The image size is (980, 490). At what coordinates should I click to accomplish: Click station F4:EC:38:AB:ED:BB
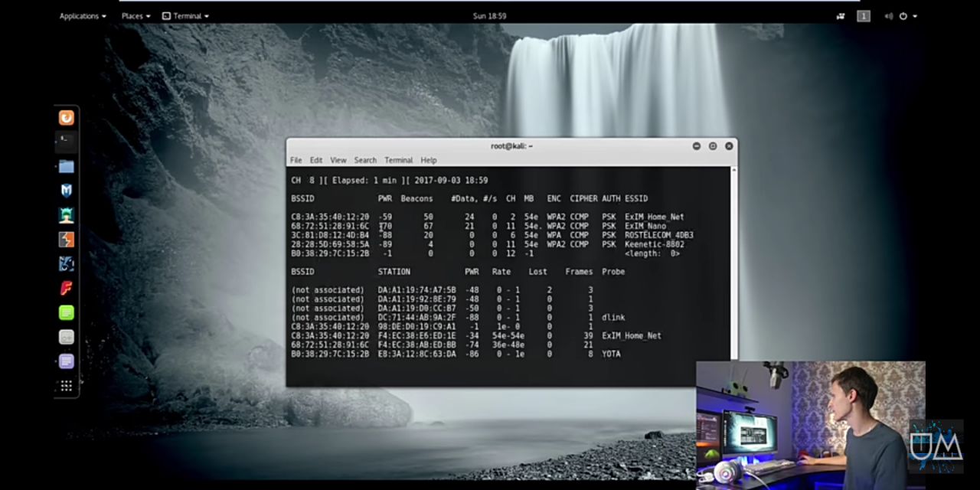point(416,345)
